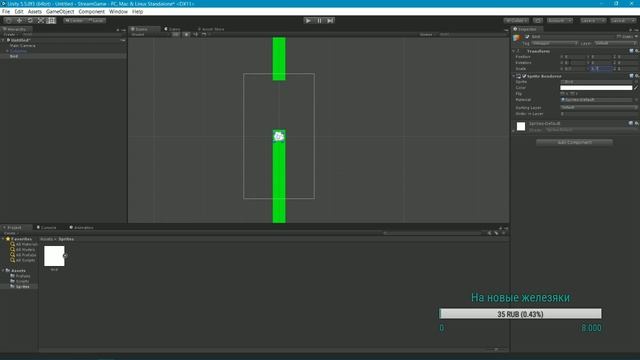Select the Hand tool in toolbar

[x=8, y=20]
